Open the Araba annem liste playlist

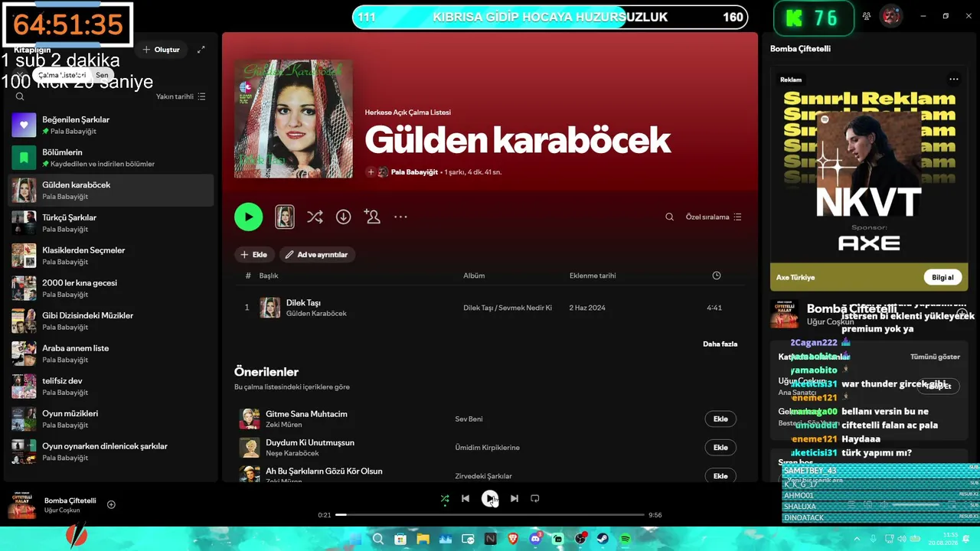pos(111,354)
